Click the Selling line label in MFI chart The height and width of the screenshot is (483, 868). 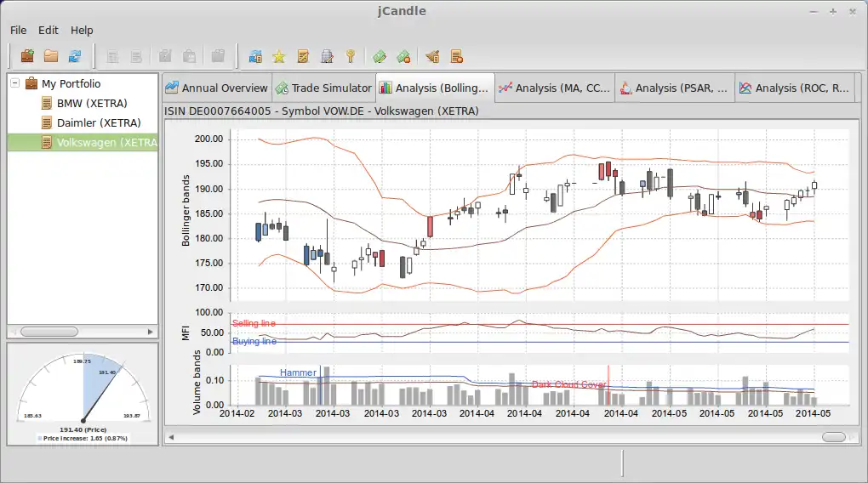coord(254,323)
